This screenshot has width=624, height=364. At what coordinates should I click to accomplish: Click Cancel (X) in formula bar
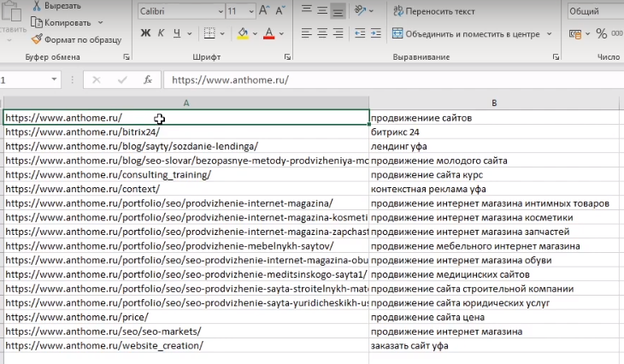pos(97,80)
